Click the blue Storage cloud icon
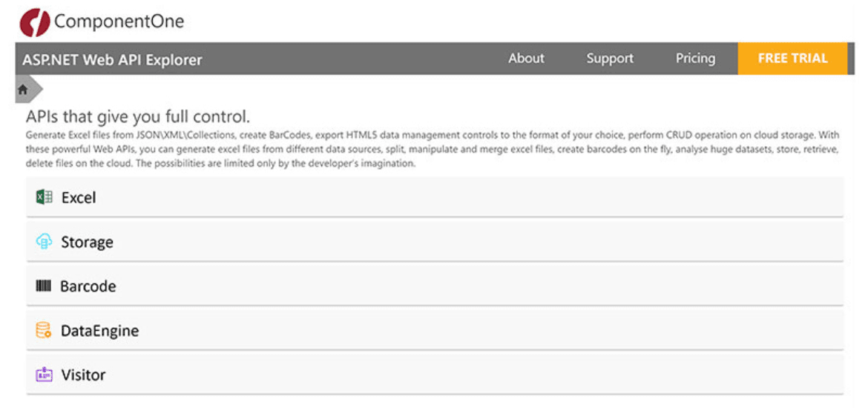The height and width of the screenshot is (408, 868). tap(44, 242)
